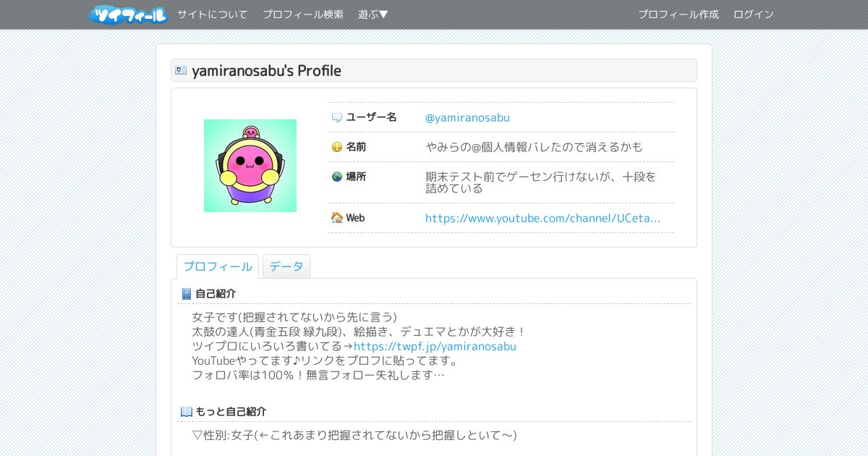Click the profile card icon beside the title
The image size is (868, 456).
(x=181, y=70)
